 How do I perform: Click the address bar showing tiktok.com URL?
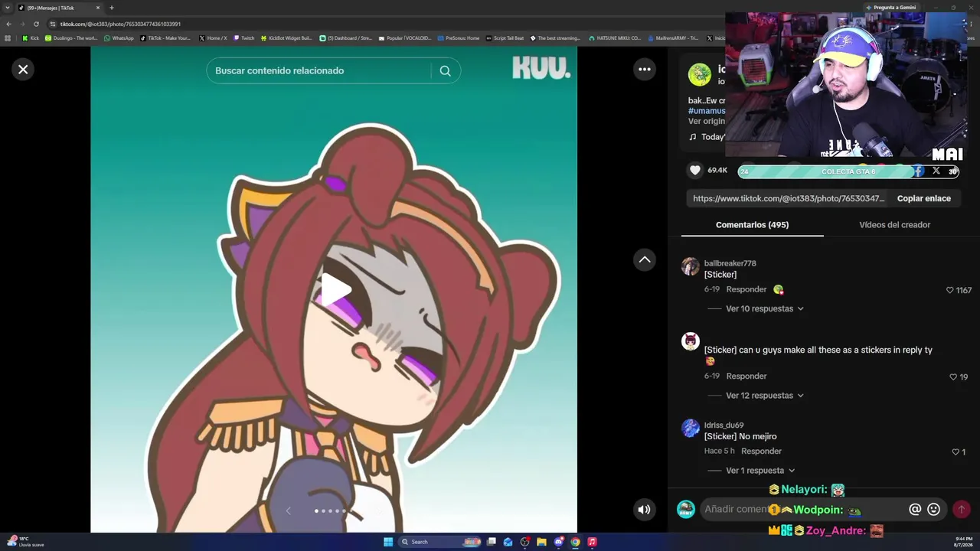point(383,24)
